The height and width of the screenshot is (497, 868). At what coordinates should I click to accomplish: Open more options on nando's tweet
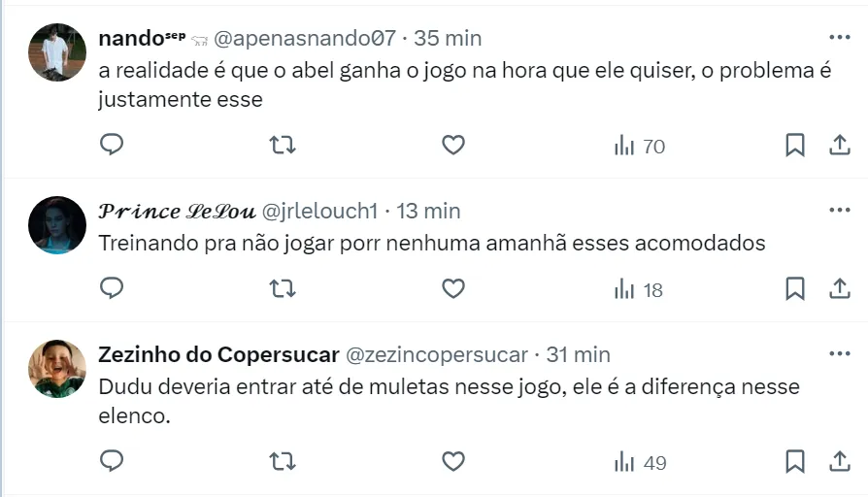[x=839, y=37]
